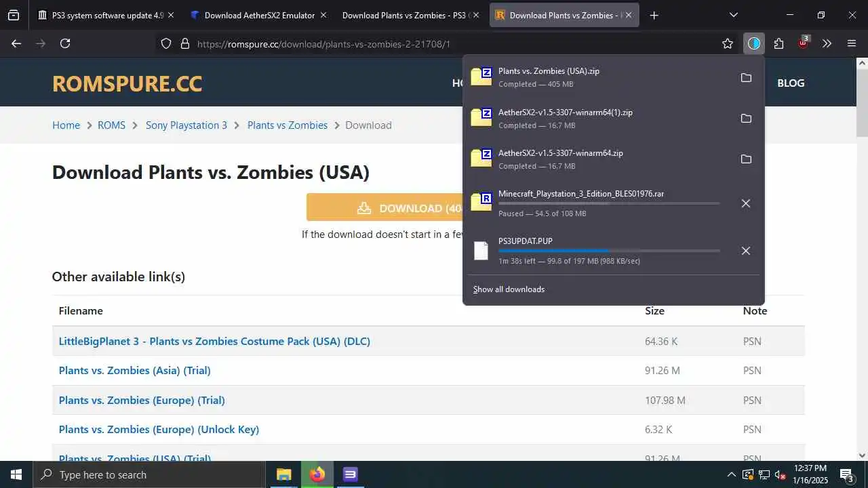Open Plants vs. Zombies (Europe) (Unlock Key)
The height and width of the screenshot is (488, 868).
tap(159, 430)
